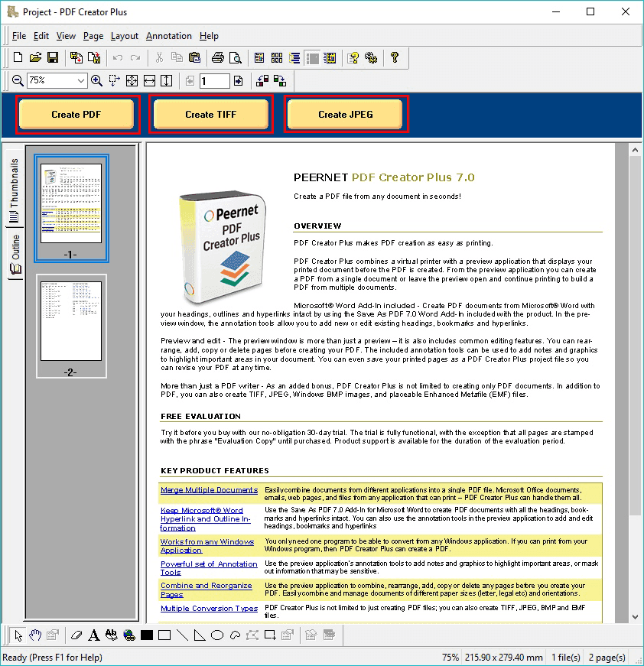Click the Zoom Out magnifier icon
644x666 pixels.
click(18, 80)
